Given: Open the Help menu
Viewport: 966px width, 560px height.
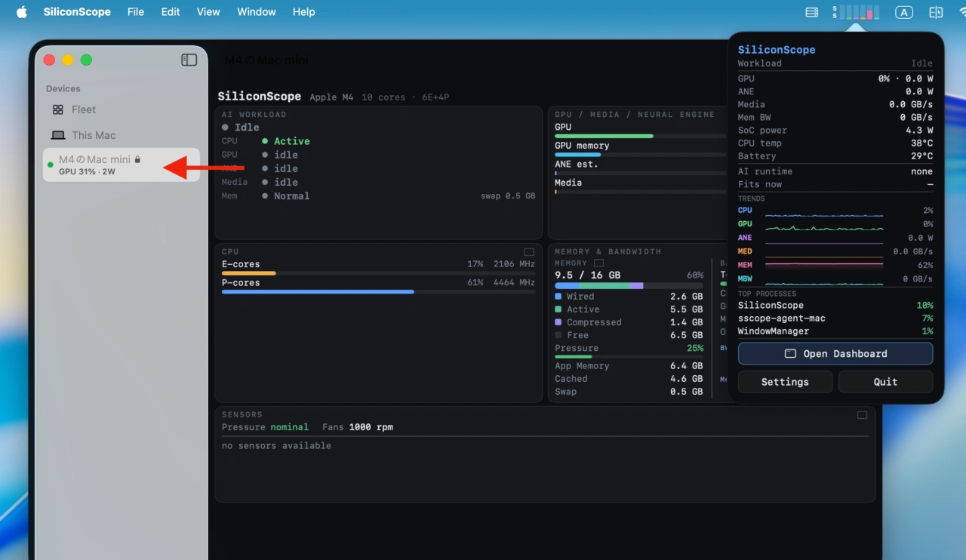Looking at the screenshot, I should pos(304,12).
